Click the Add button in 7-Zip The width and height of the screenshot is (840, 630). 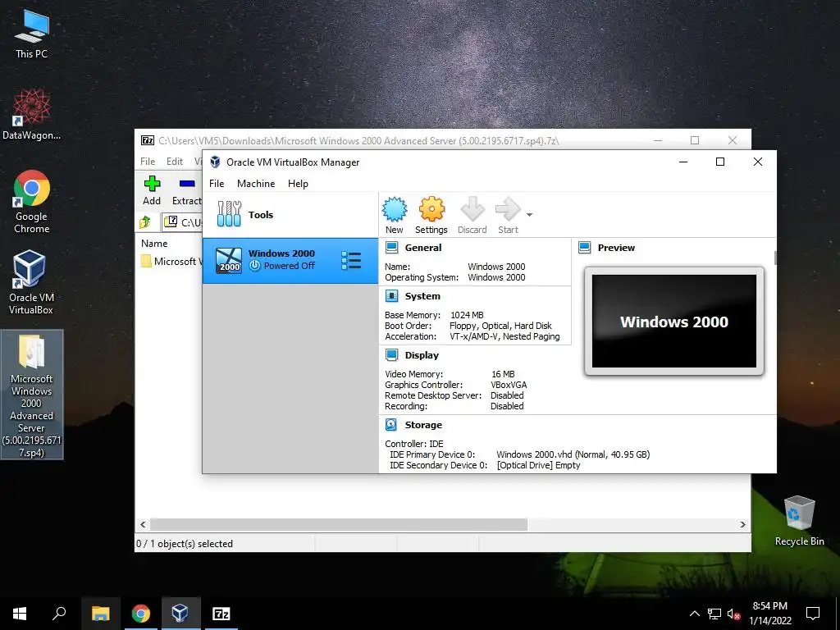click(x=152, y=190)
